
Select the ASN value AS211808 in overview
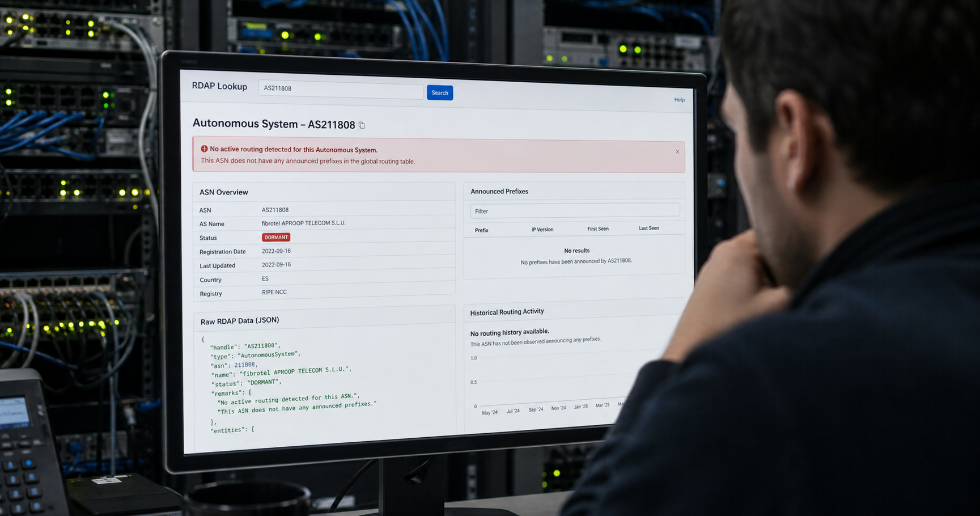[x=275, y=210]
